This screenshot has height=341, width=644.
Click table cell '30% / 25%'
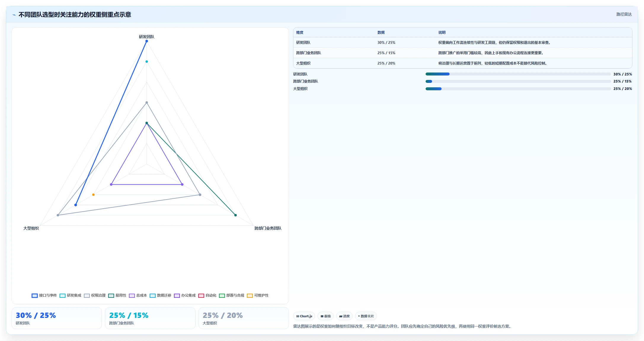pos(386,43)
